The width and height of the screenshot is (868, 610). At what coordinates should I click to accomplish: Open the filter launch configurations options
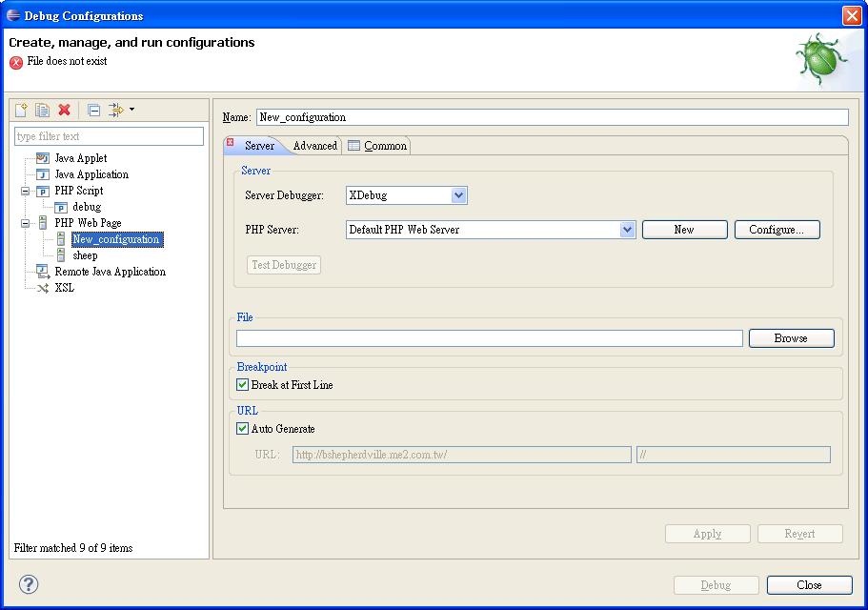[x=117, y=110]
